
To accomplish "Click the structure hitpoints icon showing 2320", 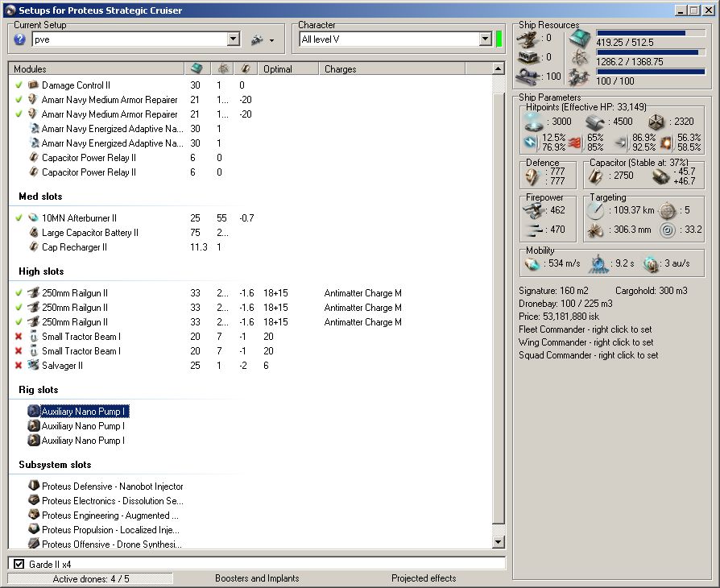I will tap(657, 122).
